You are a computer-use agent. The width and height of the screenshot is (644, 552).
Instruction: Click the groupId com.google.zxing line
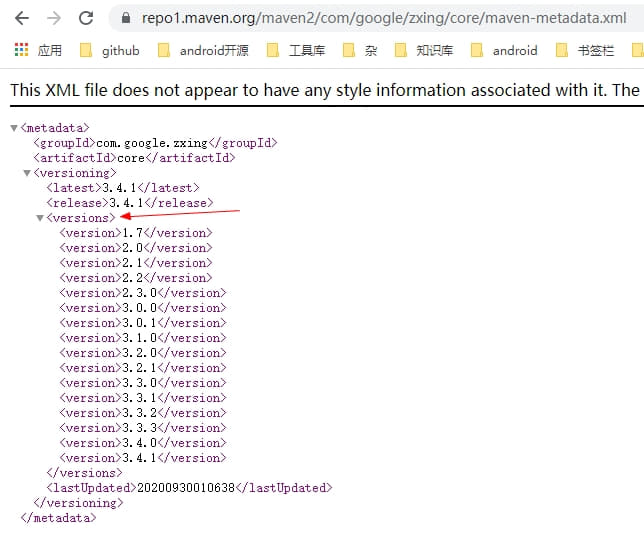click(155, 143)
